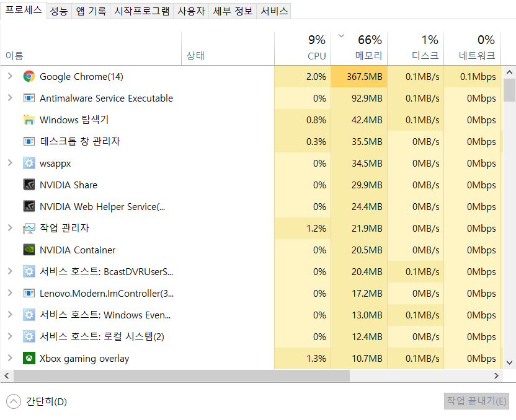The height and width of the screenshot is (420, 516).
Task: Select the 데스크톱 창 관리자 row name
Action: 80,141
